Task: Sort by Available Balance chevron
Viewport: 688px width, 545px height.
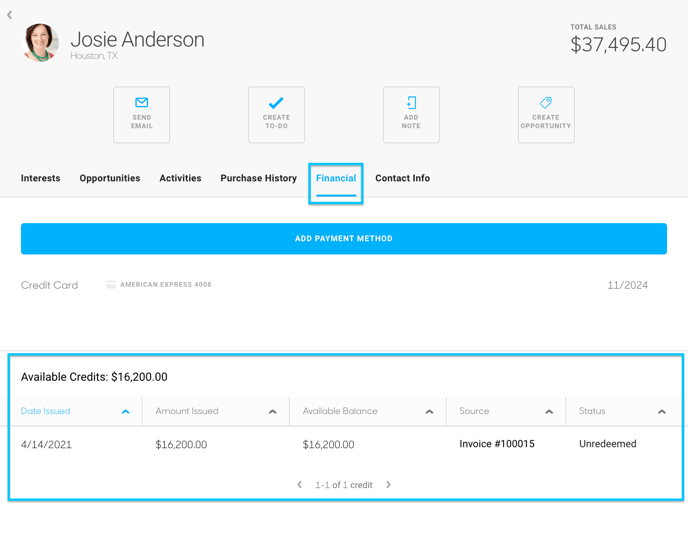Action: click(x=430, y=412)
